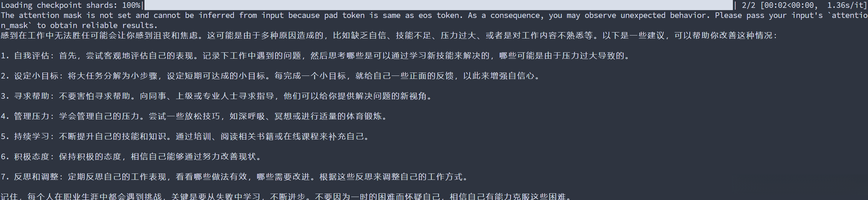
Task: Click list item 3 寻求帮助
Action: (x=217, y=96)
